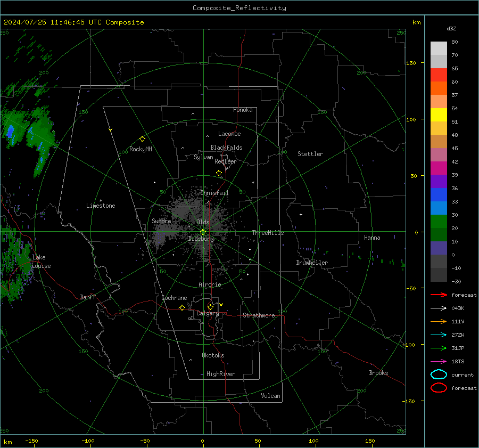Click the HighRiver label

point(221,374)
